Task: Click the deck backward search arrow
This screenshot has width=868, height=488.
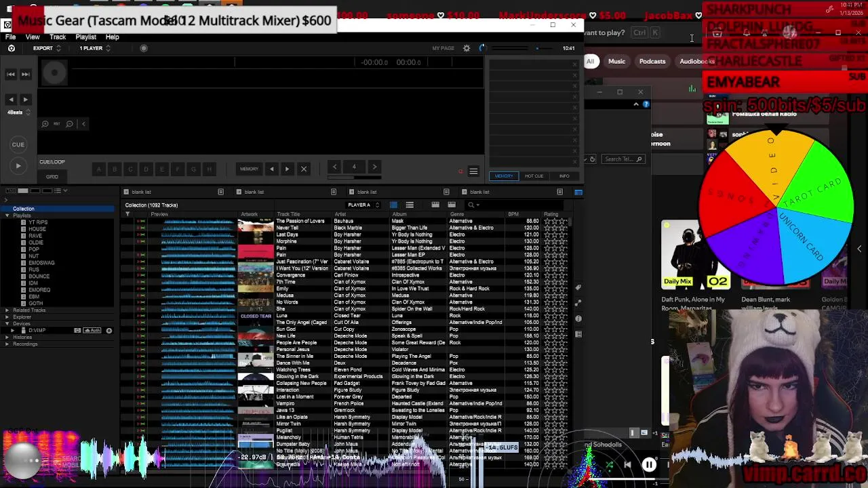Action: click(11, 100)
